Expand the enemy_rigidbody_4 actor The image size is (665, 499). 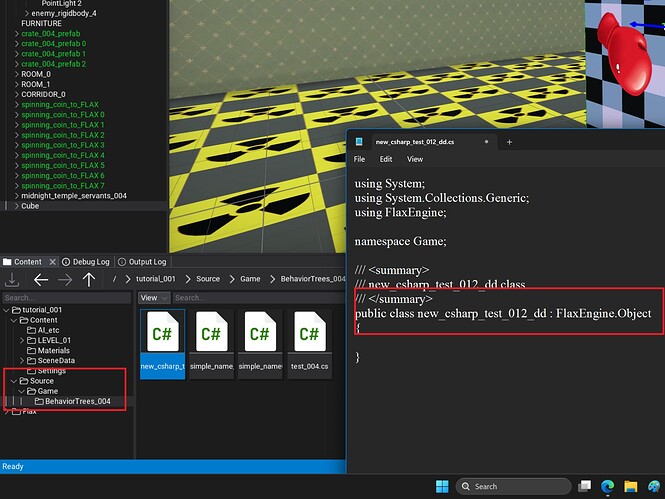(25, 13)
